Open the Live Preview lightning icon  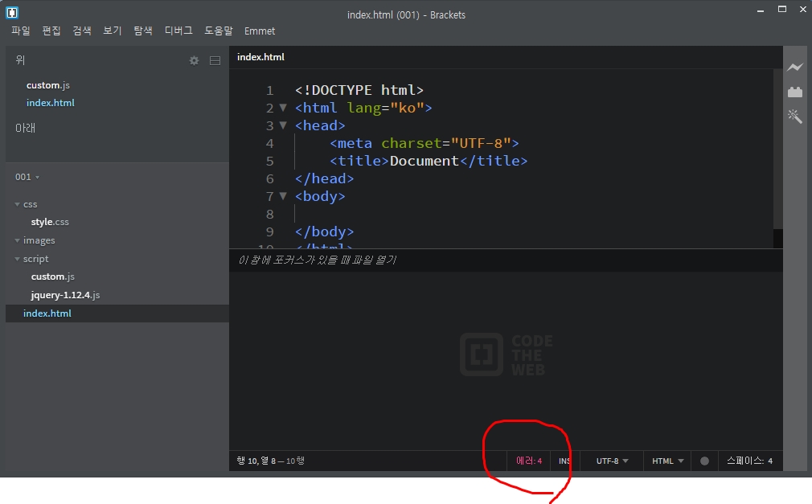pos(795,68)
